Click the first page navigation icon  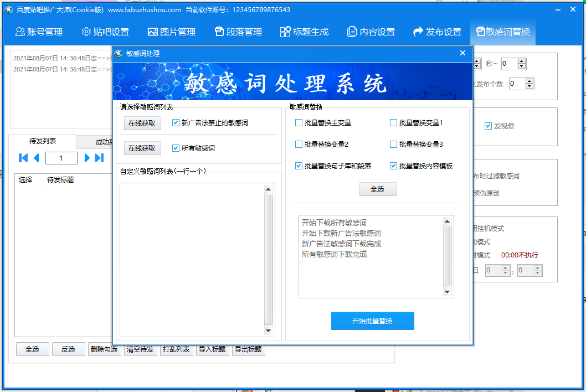click(23, 158)
